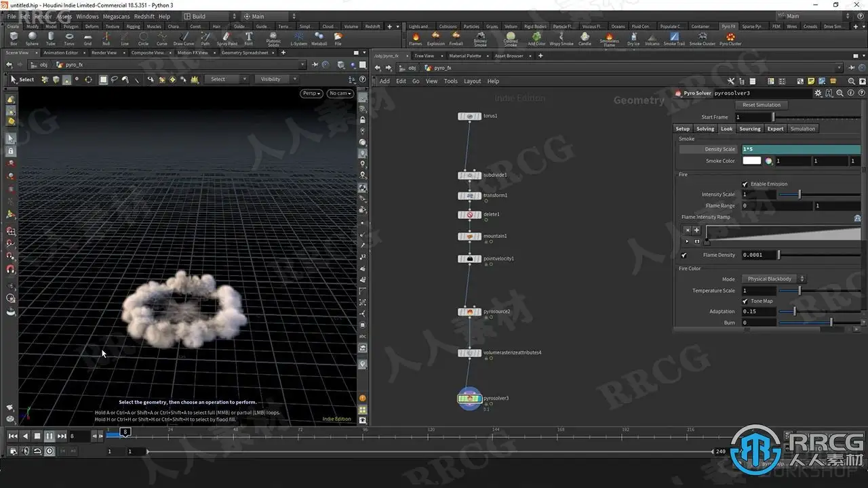Click the L-System shelf tool
The height and width of the screenshot is (488, 868).
pos(298,37)
